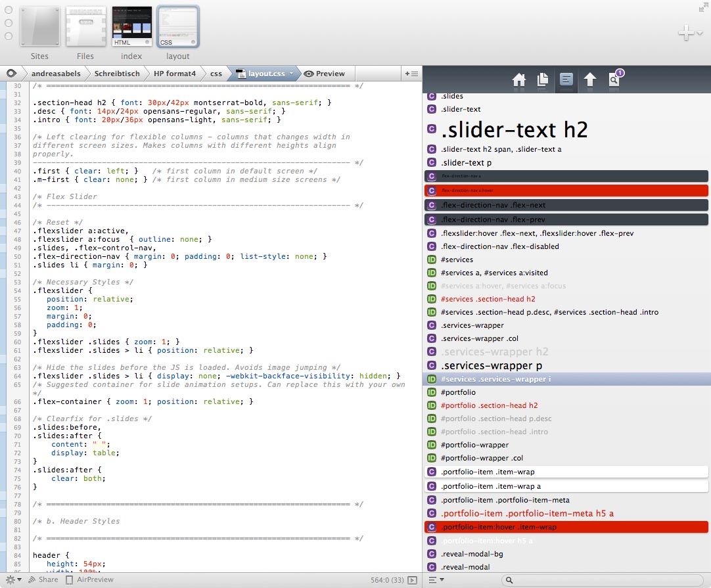Toggle the split view button in path bar
Viewport: 711px width, 588px height.
click(411, 74)
